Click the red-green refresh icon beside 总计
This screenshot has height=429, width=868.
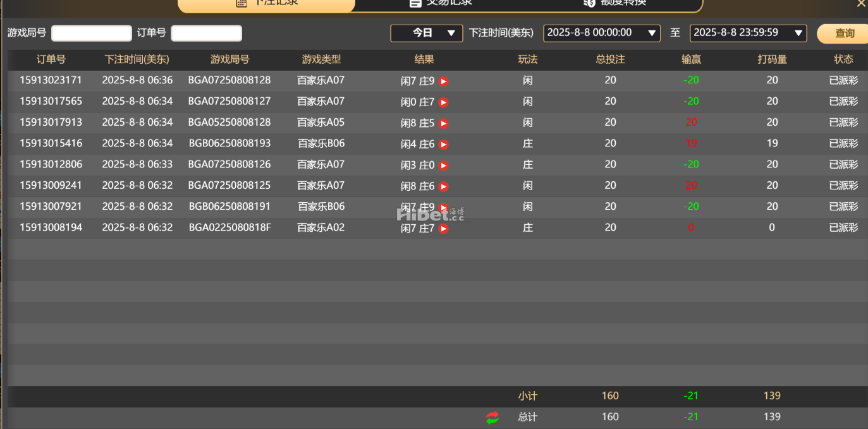coord(492,417)
